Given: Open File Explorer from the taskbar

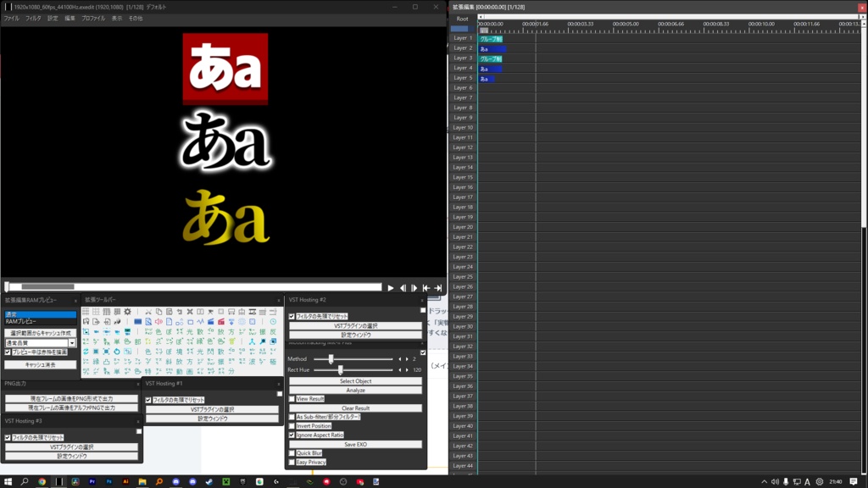Looking at the screenshot, I should (142, 481).
